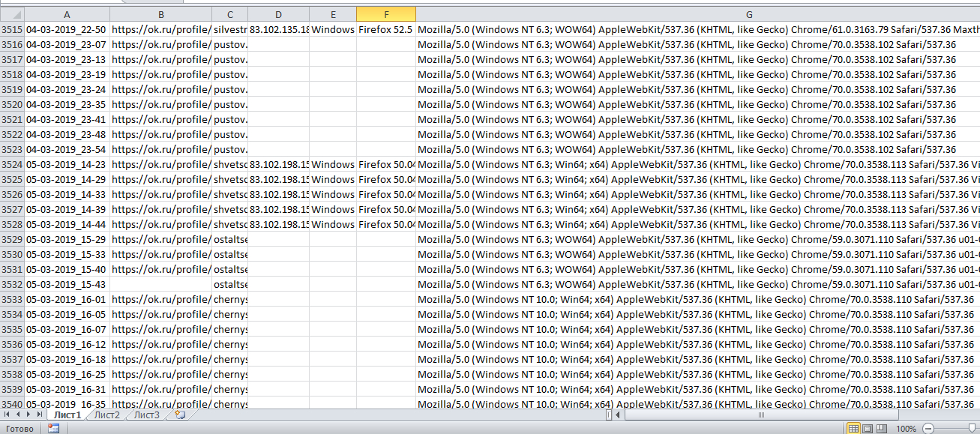The height and width of the screenshot is (434, 980).
Task: Click cell with date 05-03-2019_14-23
Action: [x=67, y=164]
